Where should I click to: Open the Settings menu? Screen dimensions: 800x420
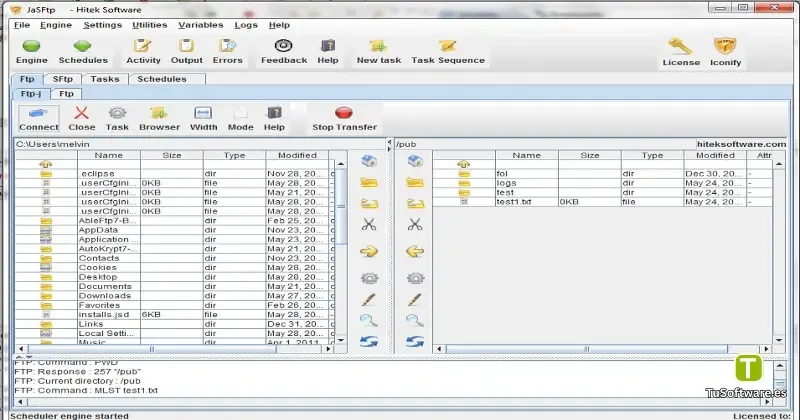103,25
